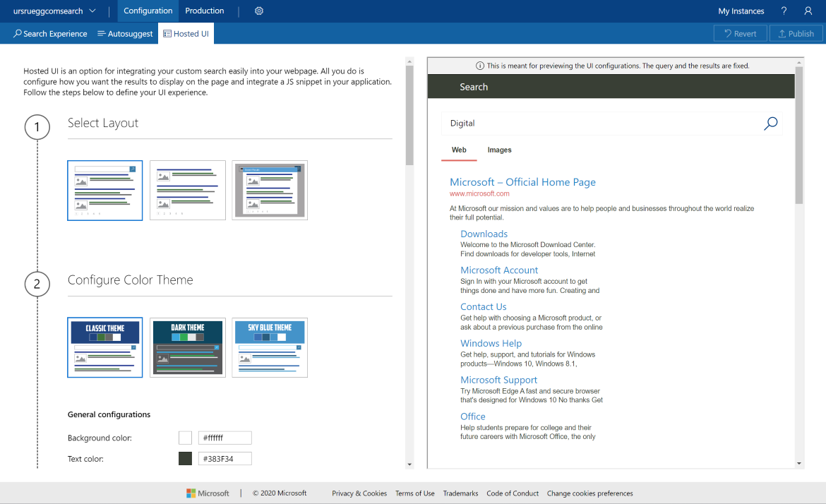This screenshot has height=504, width=826.
Task: Click the preview panel scroll-up arrow
Action: point(799,62)
